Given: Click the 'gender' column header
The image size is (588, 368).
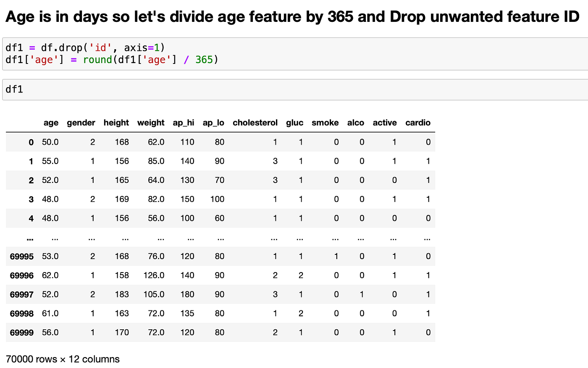Looking at the screenshot, I should 81,123.
